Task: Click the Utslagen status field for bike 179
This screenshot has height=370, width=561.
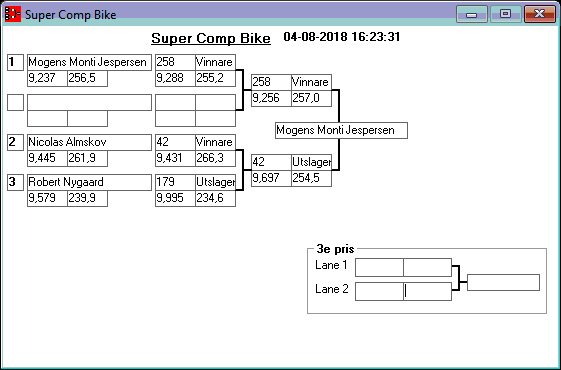Action: click(x=215, y=182)
